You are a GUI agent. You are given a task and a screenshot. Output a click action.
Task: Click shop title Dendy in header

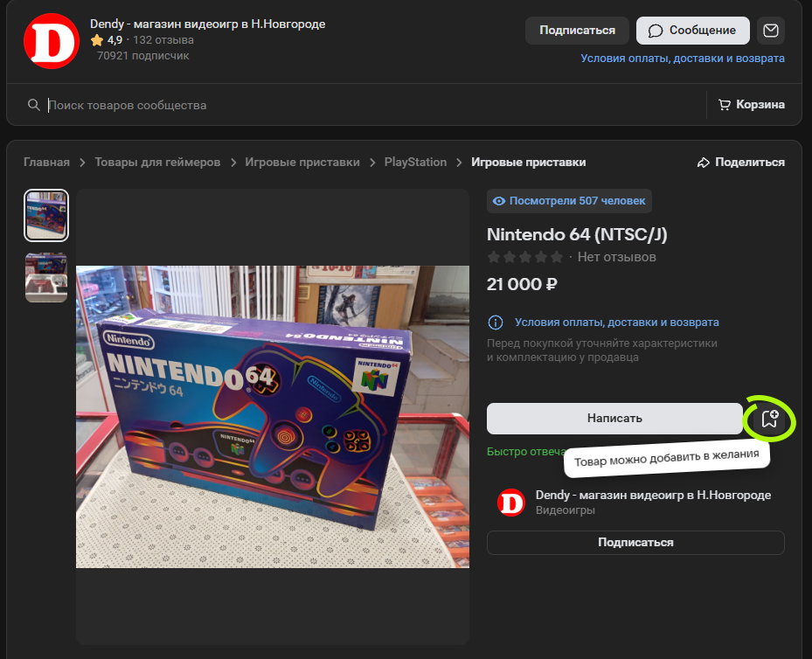(208, 24)
